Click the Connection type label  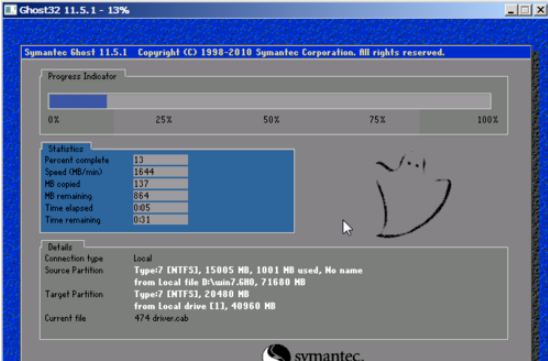pos(74,259)
